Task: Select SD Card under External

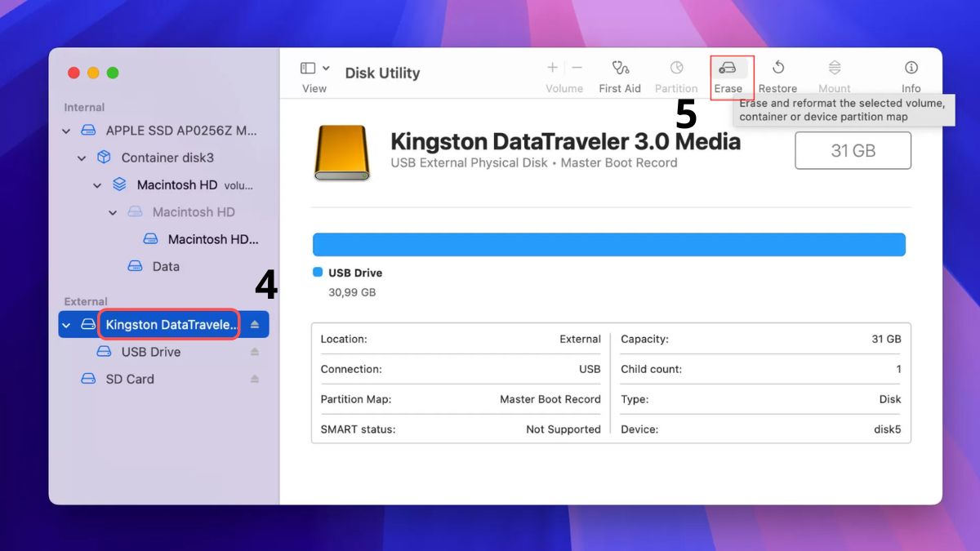Action: [x=130, y=379]
